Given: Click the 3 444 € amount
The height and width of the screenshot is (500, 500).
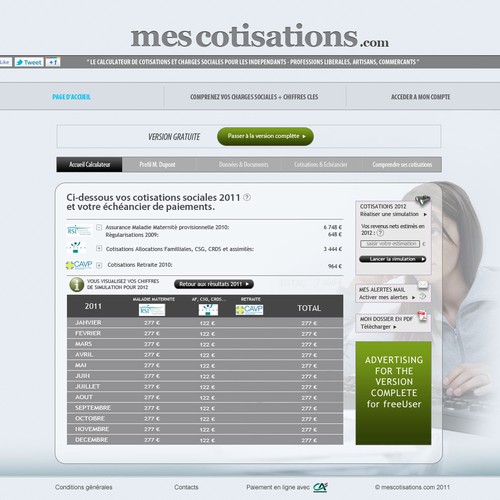Looking at the screenshot, I should (333, 249).
